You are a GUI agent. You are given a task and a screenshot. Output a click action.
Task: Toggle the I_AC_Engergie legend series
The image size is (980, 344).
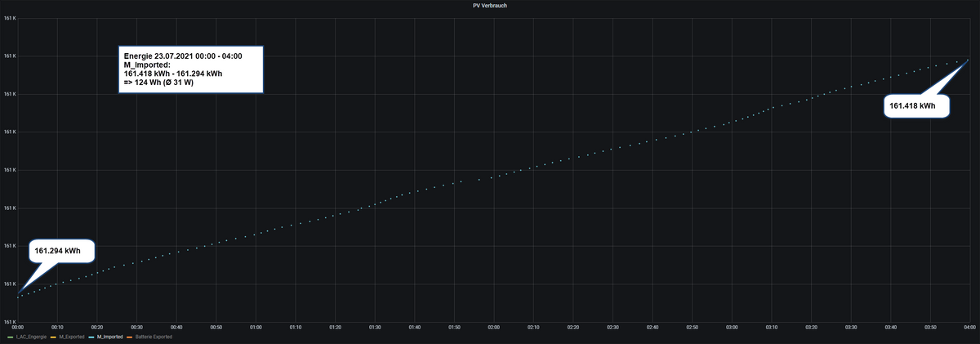pyautogui.click(x=30, y=336)
